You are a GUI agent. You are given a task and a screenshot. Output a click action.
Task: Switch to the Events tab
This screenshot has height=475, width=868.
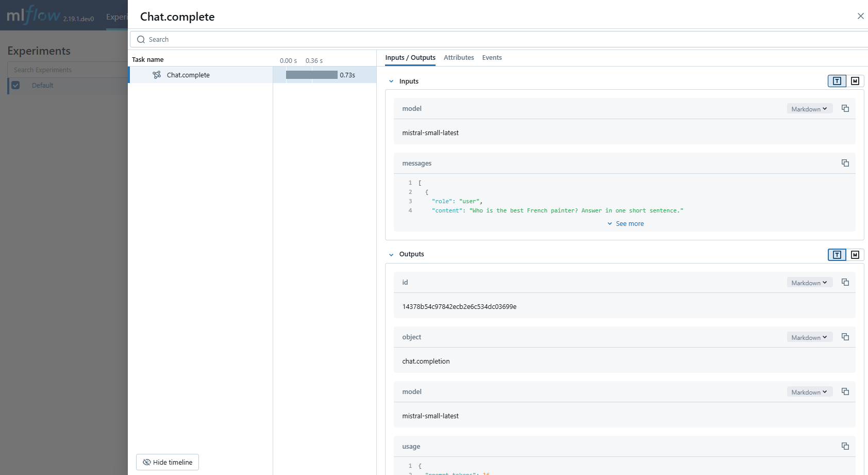coord(492,58)
